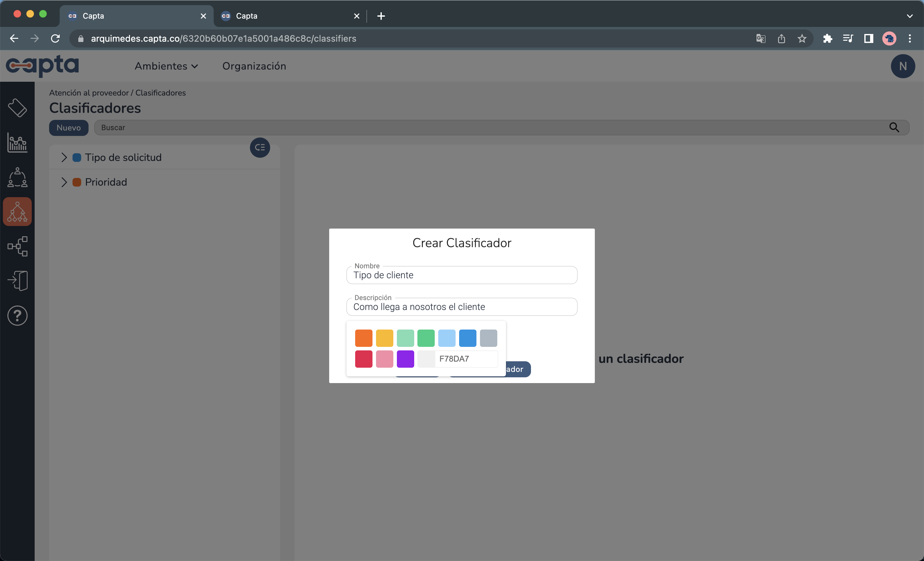Click the logout door icon in the sidebar
The width and height of the screenshot is (924, 561).
tap(17, 280)
